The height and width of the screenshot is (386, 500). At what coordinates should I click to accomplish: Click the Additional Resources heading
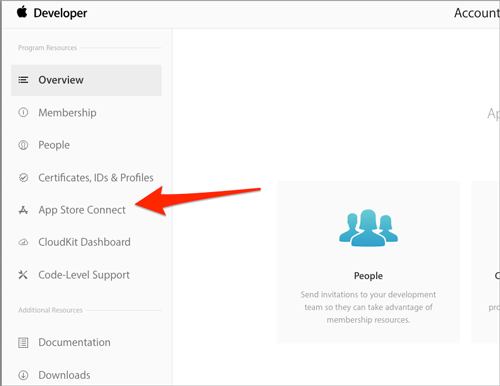point(50,310)
